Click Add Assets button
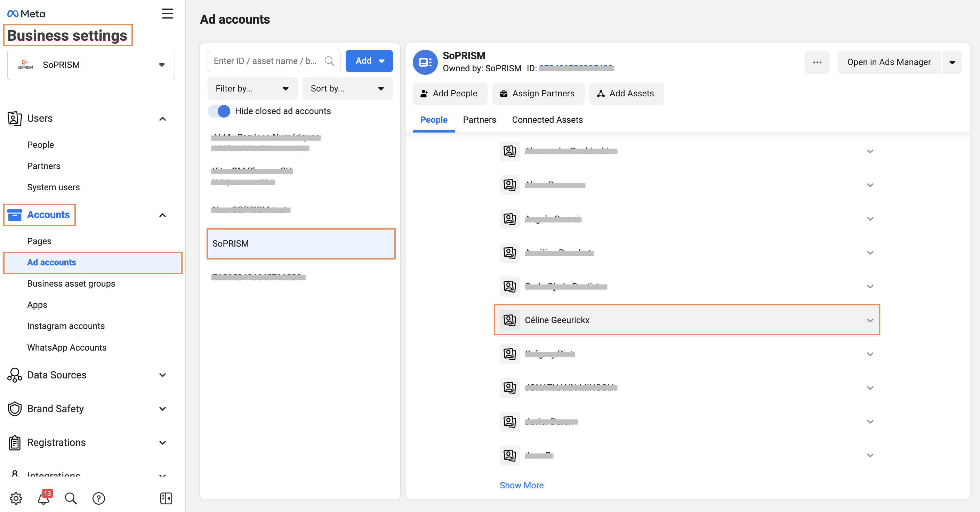Image resolution: width=980 pixels, height=512 pixels. coord(626,94)
